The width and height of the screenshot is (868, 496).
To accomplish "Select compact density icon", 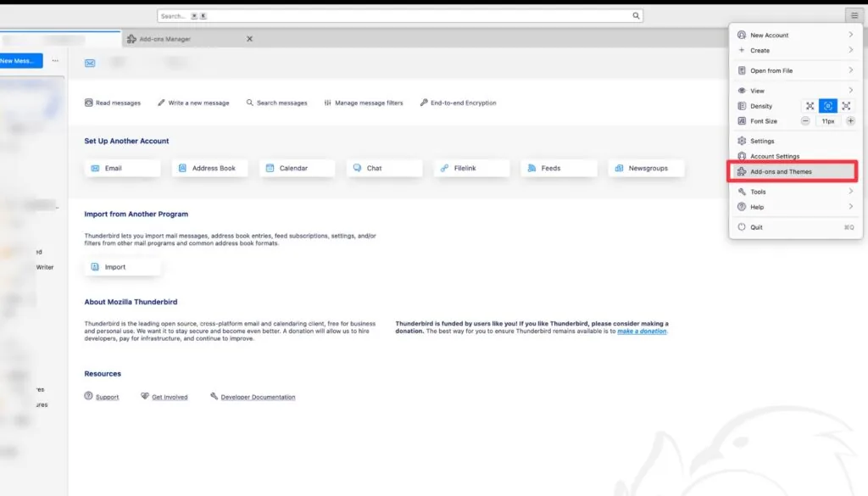I will (810, 106).
